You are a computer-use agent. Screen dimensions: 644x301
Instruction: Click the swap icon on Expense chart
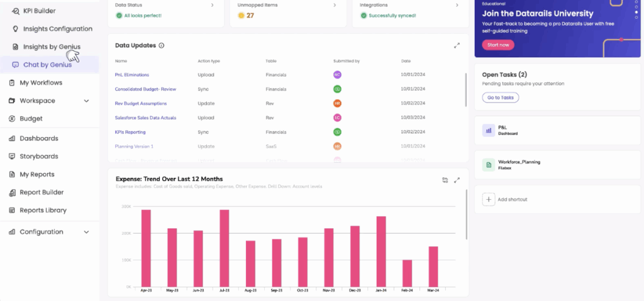click(445, 180)
